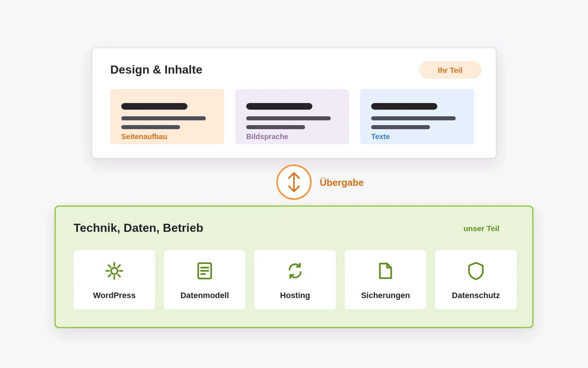The width and height of the screenshot is (588, 368).
Task: Click the Übergabe up-down arrow icon
Action: pyautogui.click(x=294, y=182)
